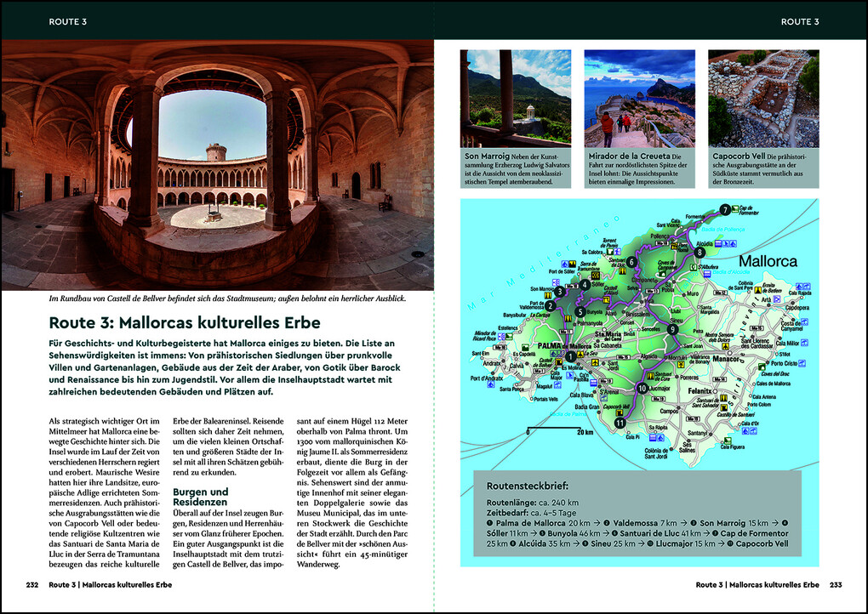
Task: Click the Son Marroig photo thumbnail
Action: click(516, 99)
